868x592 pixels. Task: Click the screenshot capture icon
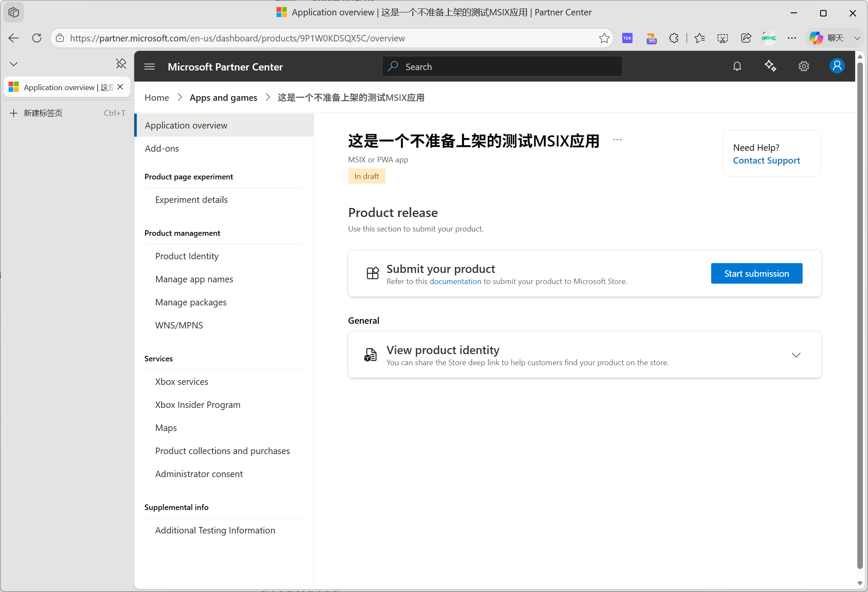point(723,38)
